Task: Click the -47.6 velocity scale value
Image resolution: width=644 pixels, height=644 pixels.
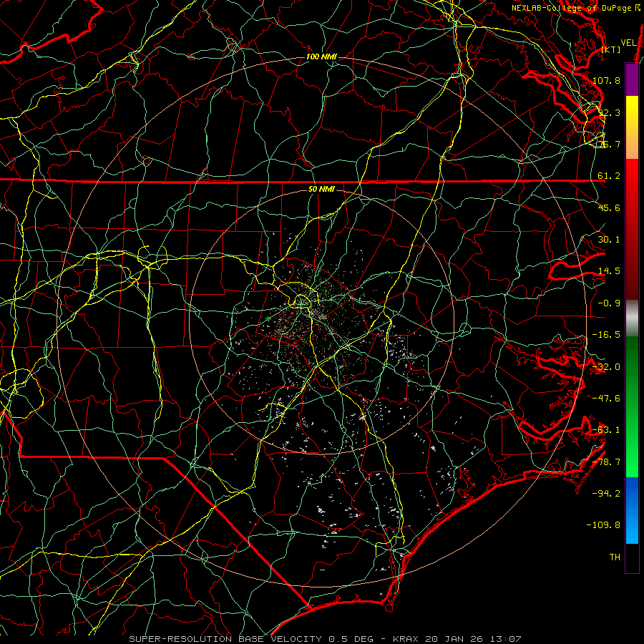Action: 607,399
